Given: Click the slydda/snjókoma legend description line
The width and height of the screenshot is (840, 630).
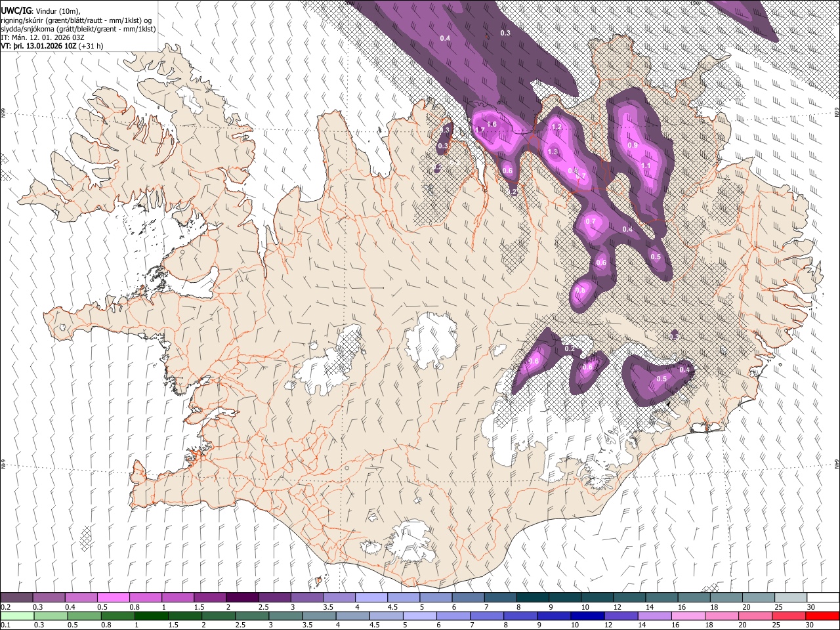Looking at the screenshot, I should (78, 29).
